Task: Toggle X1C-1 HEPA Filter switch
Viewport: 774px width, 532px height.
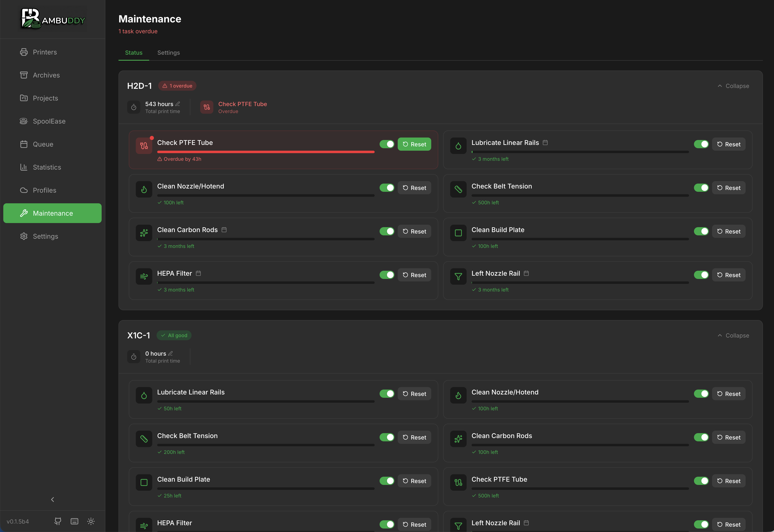Action: pos(387,524)
